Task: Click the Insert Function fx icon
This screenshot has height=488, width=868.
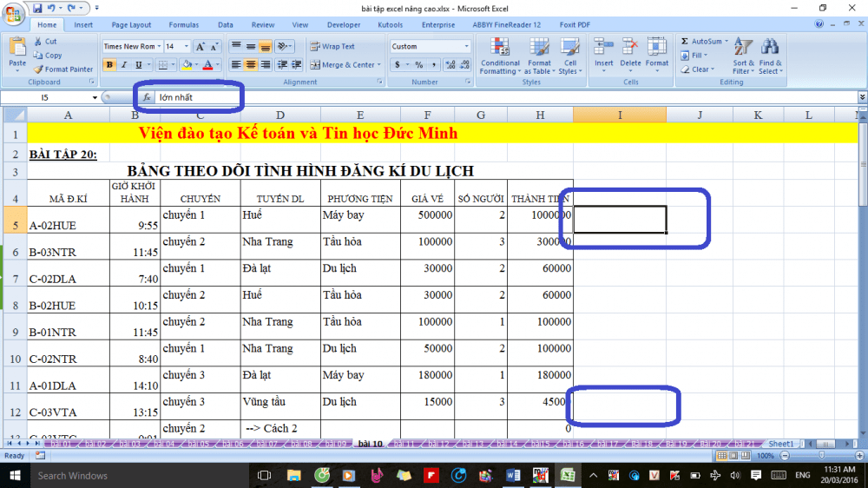Action: (147, 97)
